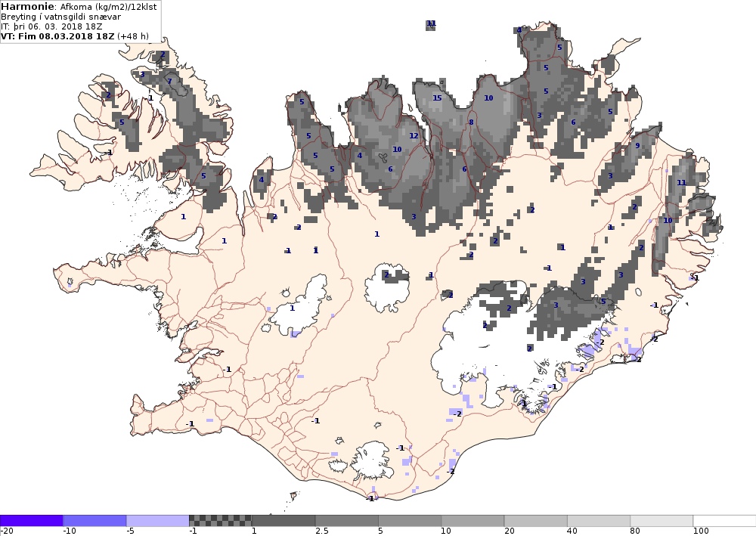Click the offshore '11' value north of Iceland
The image size is (756, 536).
tap(431, 23)
